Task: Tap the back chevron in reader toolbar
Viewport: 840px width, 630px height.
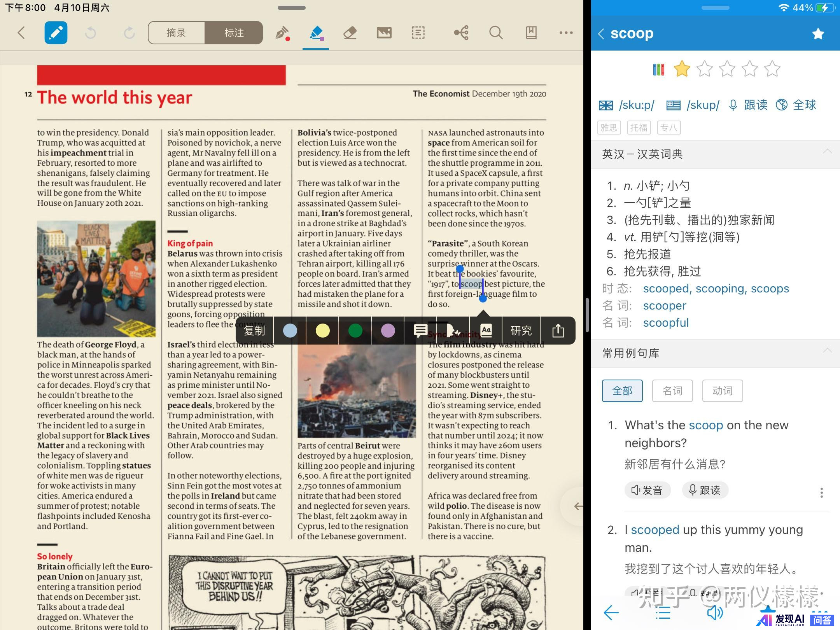Action: point(21,33)
